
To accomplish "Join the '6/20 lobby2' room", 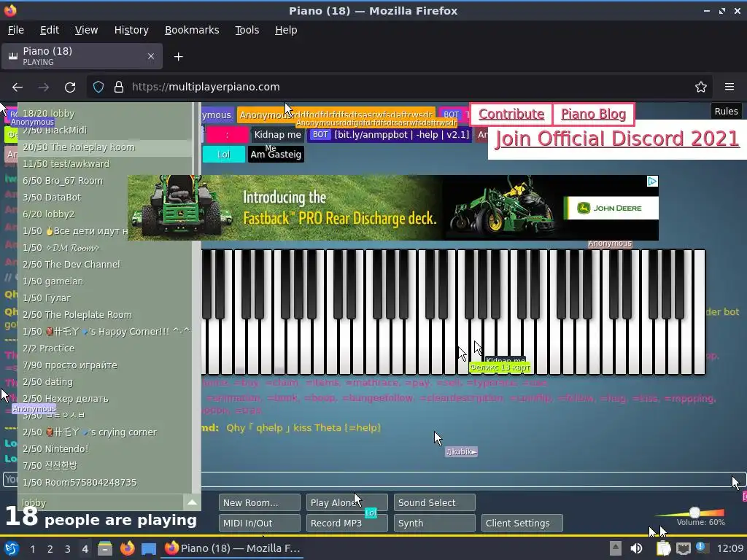I will click(x=105, y=214).
